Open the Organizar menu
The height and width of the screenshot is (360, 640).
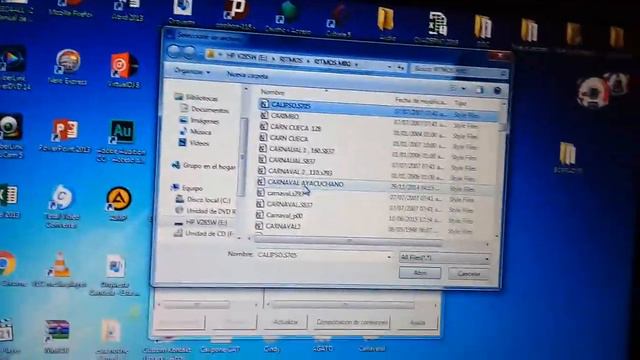coord(192,71)
